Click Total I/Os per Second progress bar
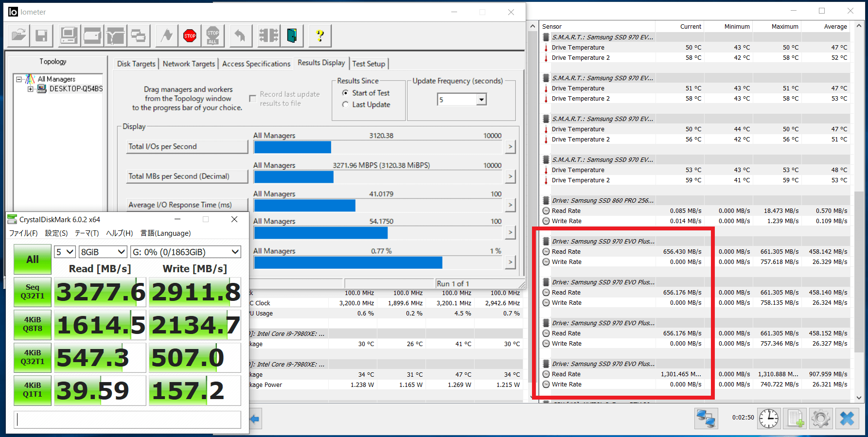 [x=378, y=147]
